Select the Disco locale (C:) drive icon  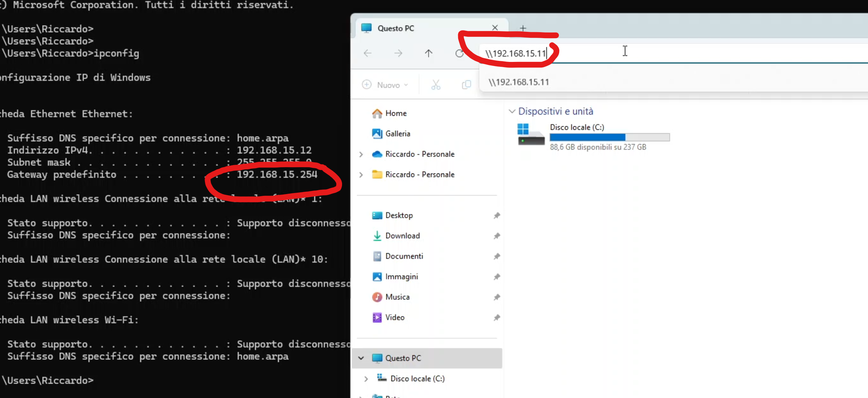coord(531,134)
